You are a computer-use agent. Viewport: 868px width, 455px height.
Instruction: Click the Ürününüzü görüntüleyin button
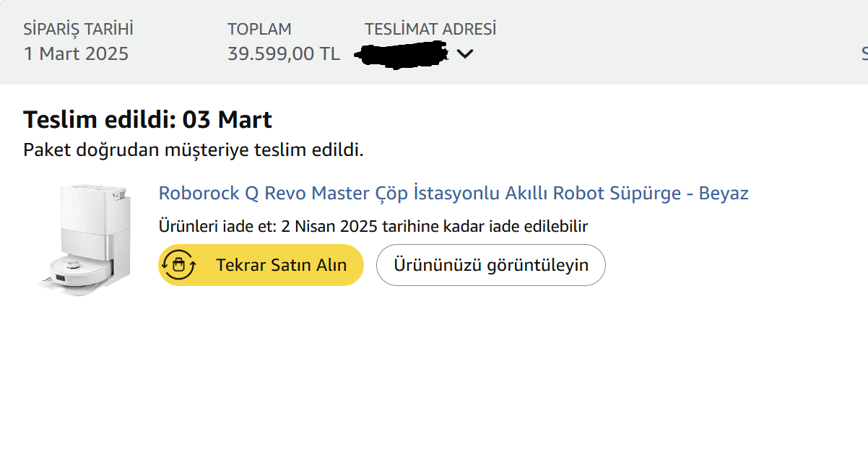490,265
